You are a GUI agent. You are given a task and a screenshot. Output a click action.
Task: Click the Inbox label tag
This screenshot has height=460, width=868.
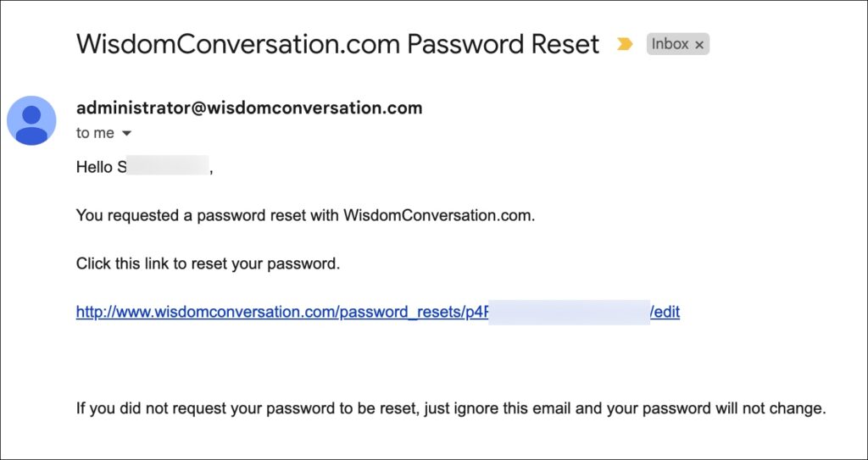coord(677,44)
